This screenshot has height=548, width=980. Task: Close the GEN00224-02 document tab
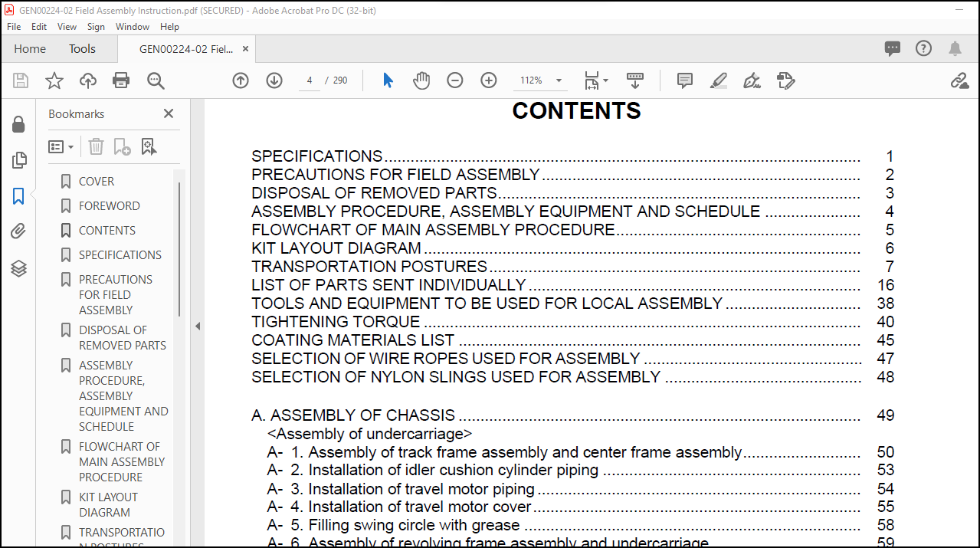click(245, 48)
